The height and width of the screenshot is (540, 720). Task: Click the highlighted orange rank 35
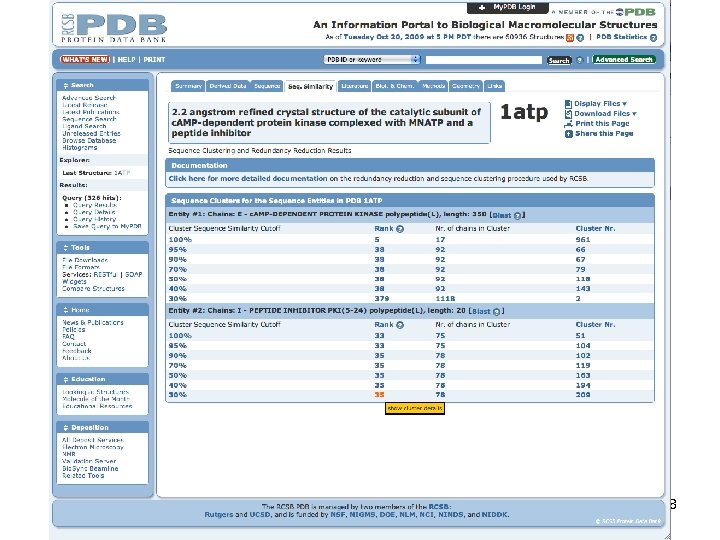tap(379, 395)
